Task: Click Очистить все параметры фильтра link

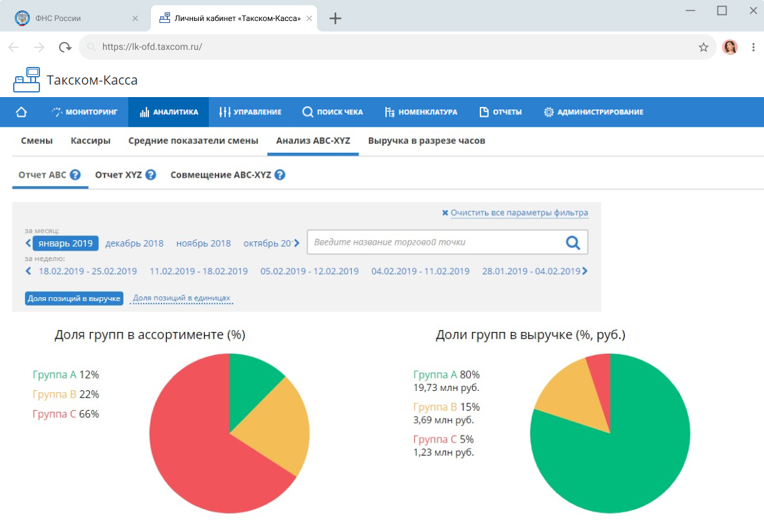Action: (x=519, y=213)
